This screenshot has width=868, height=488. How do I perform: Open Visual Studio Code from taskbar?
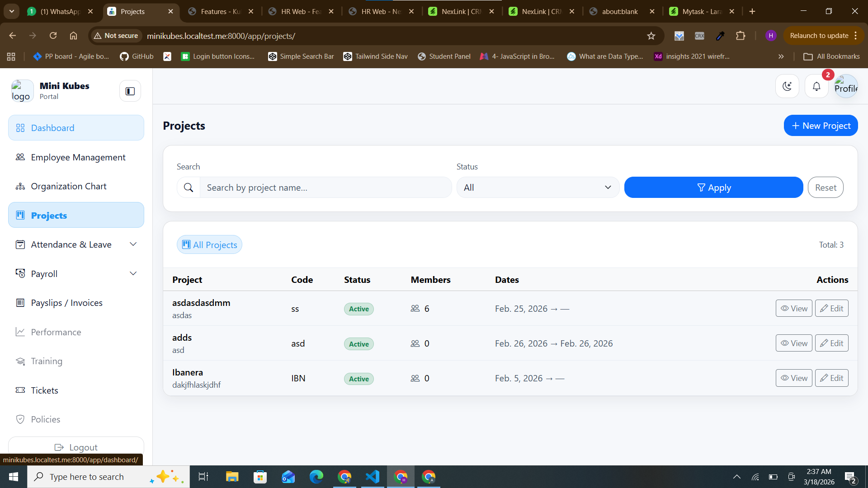click(373, 477)
